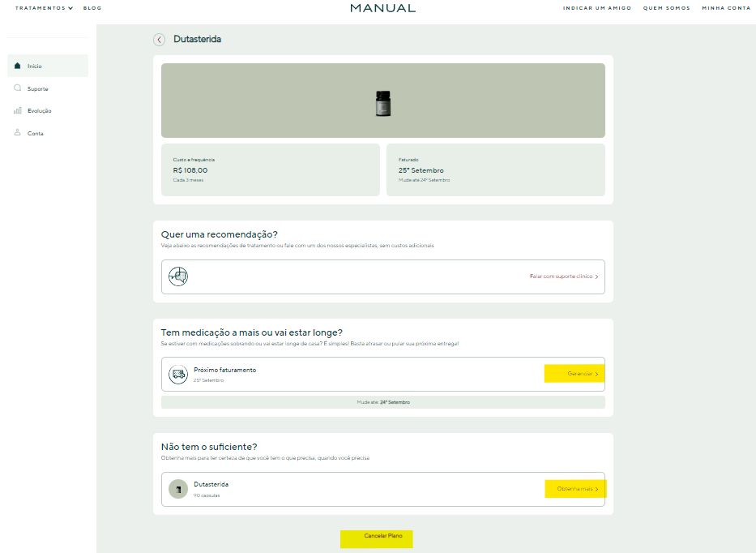Open the Blog menu item
The image size is (756, 553).
point(92,8)
